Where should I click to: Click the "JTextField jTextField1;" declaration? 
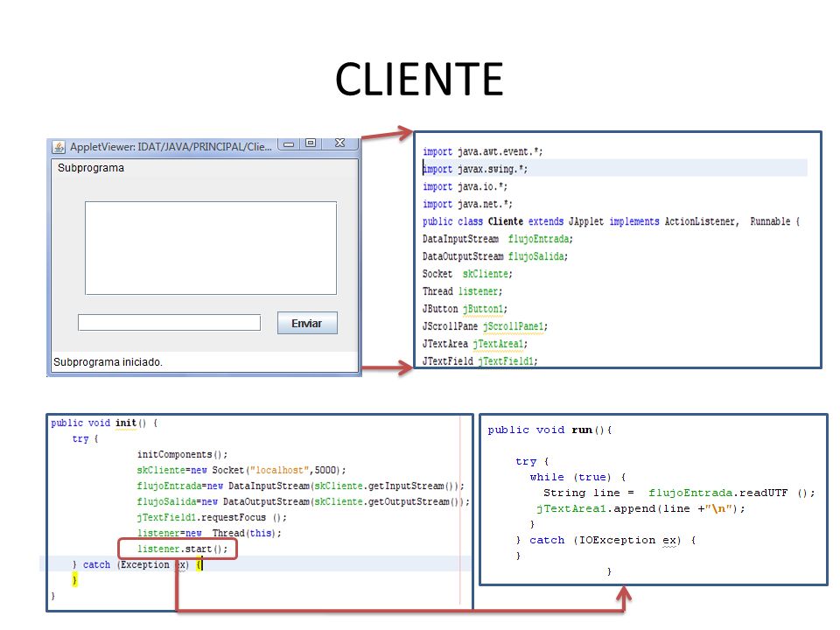coord(479,361)
